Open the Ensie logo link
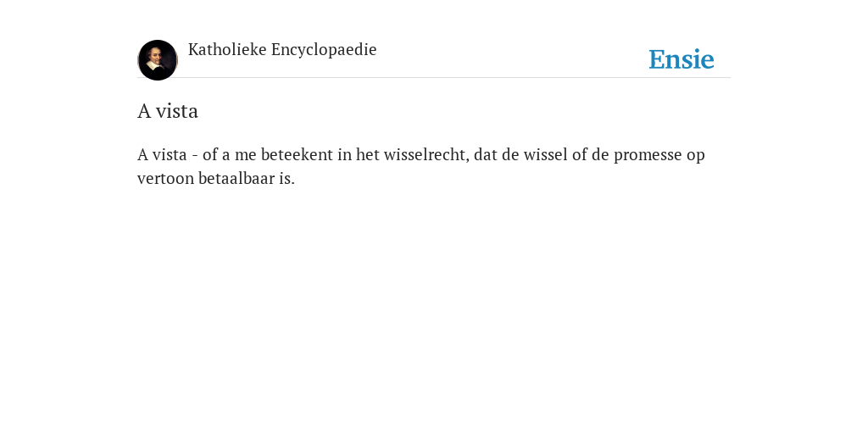Image resolution: width=868 pixels, height=434 pixels. (682, 59)
